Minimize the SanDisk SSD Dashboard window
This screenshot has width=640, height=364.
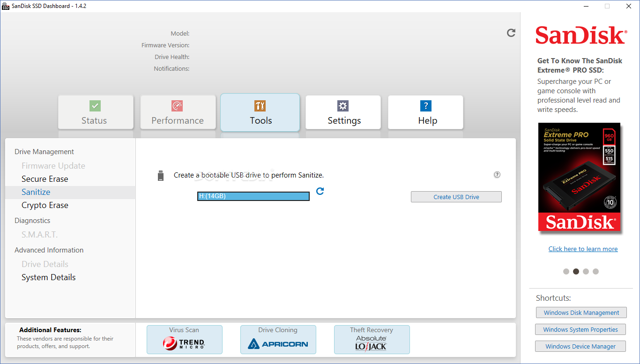586,6
